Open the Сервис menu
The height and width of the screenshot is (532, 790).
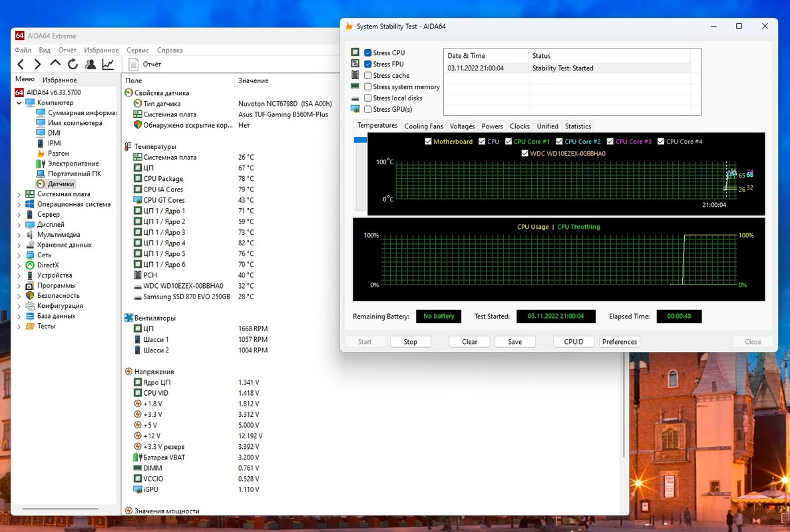(138, 50)
